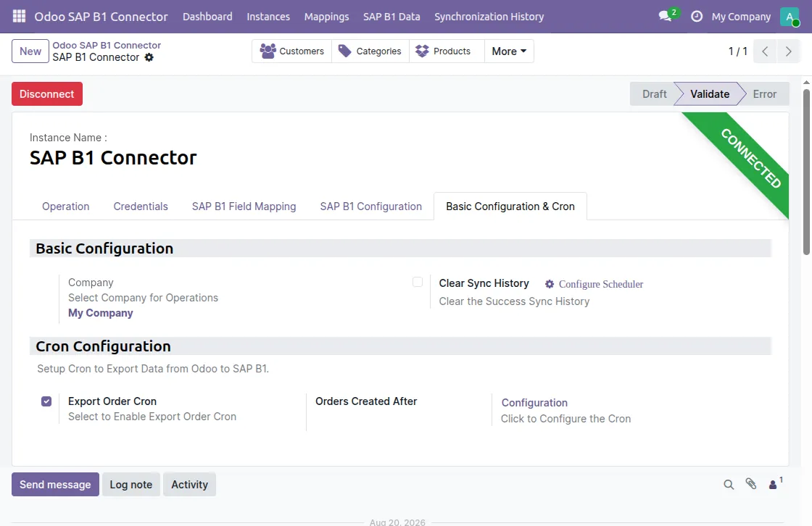Expand the More dropdown button
Image resolution: width=812 pixels, height=526 pixels.
click(x=509, y=51)
